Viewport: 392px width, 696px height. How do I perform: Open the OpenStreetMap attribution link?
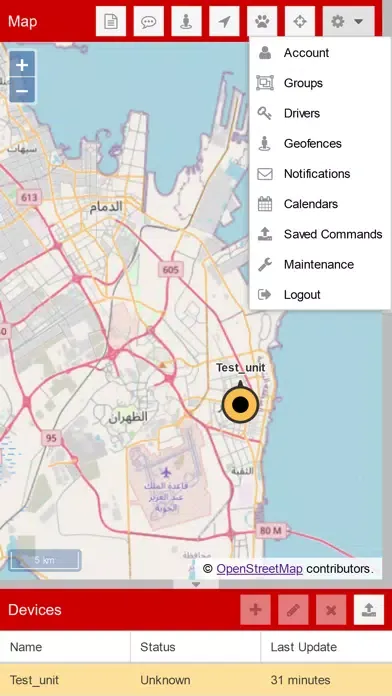[x=260, y=569]
